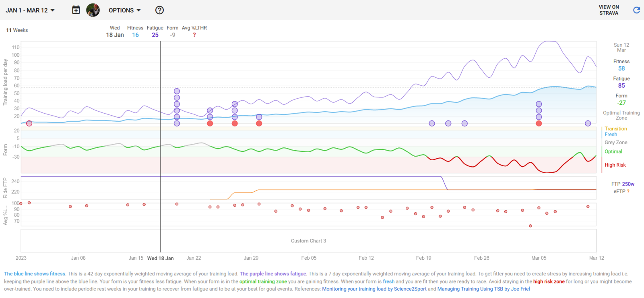This screenshot has width=644, height=298.
Task: Click the orange eFTP question mark
Action: (628, 192)
